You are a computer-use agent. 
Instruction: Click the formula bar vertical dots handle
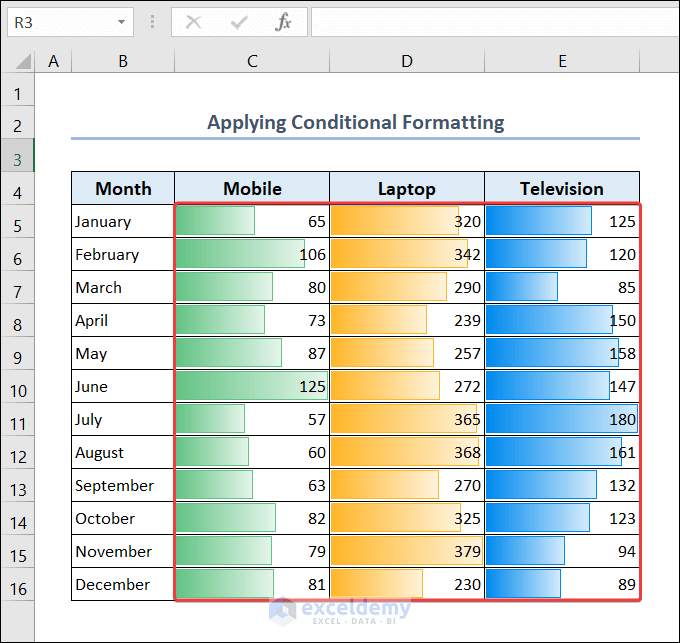tap(152, 22)
